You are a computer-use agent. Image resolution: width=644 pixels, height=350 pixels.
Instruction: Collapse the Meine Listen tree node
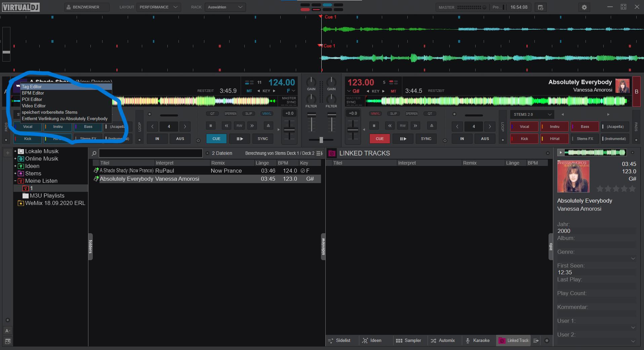pos(15,181)
